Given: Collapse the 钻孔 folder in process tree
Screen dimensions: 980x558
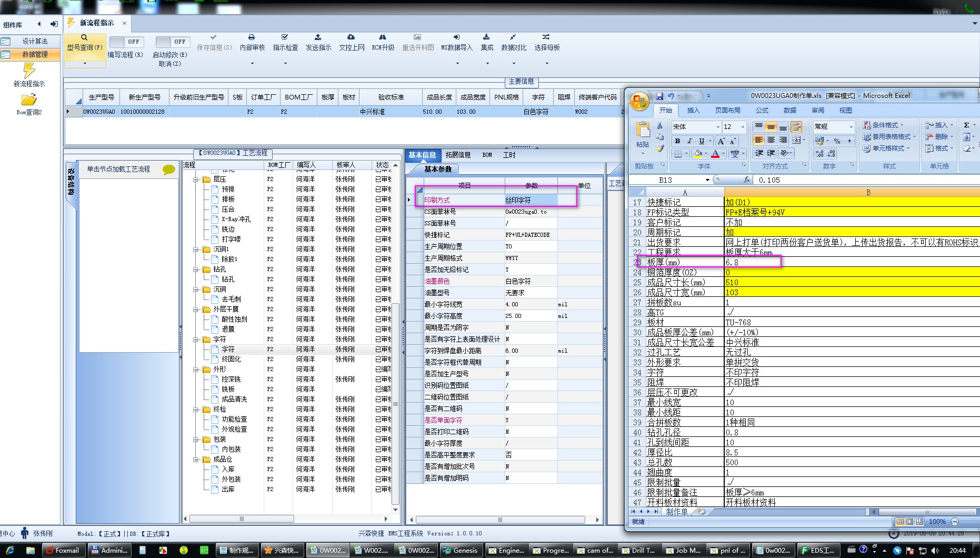Looking at the screenshot, I should (x=196, y=270).
